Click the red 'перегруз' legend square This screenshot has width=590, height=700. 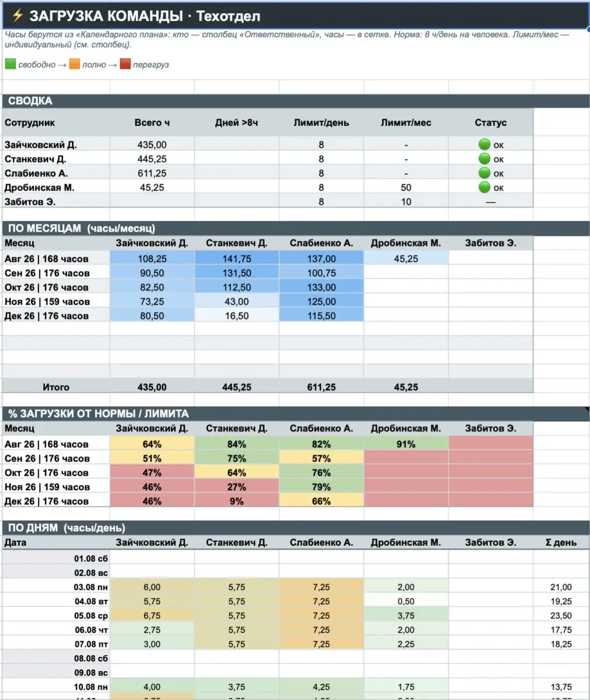(x=125, y=64)
